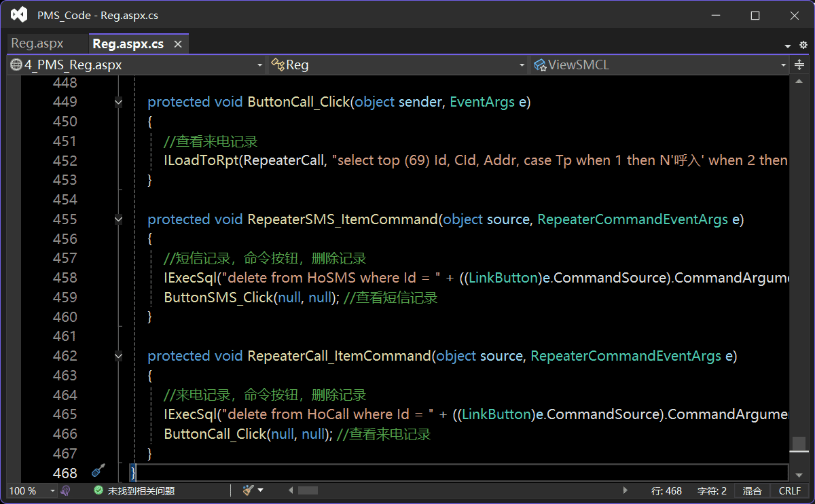Click the editor split window handle

[x=799, y=65]
